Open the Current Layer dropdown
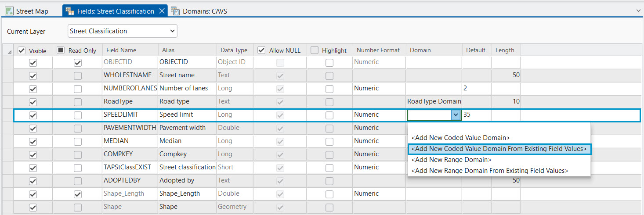This screenshot has width=644, height=215. (123, 31)
